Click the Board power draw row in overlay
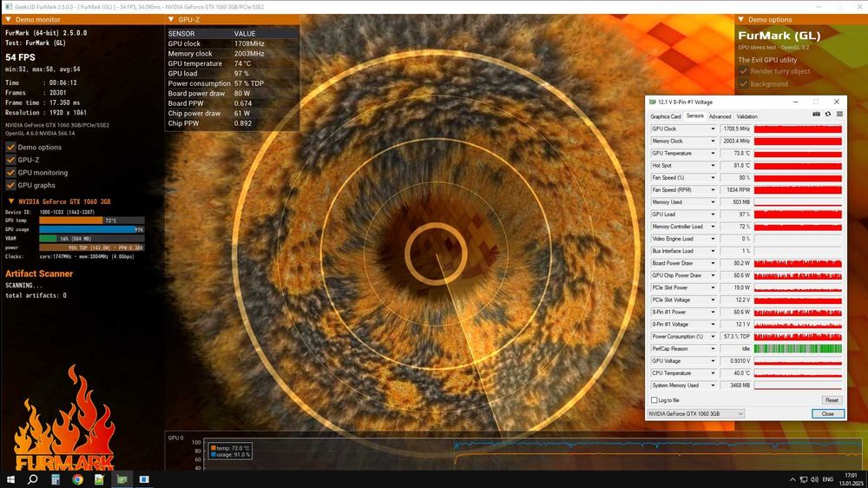Screen dimensions: 868x488 click(x=233, y=94)
